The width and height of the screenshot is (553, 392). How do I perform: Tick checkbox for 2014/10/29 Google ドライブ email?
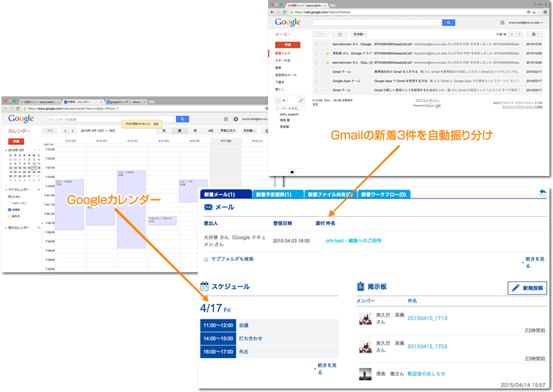317,53
